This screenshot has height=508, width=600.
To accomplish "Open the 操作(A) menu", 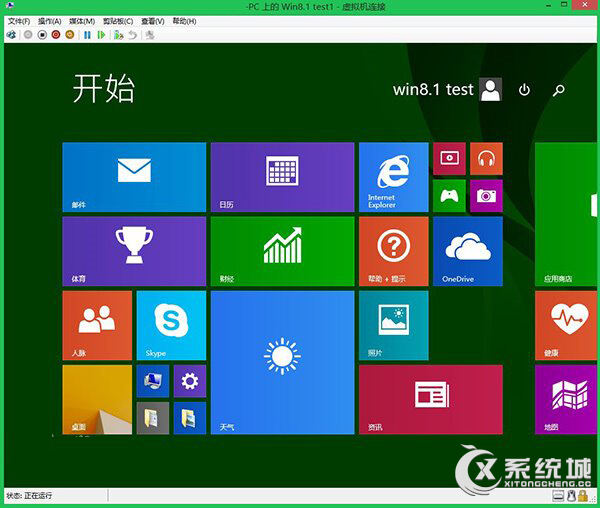I will coord(50,21).
